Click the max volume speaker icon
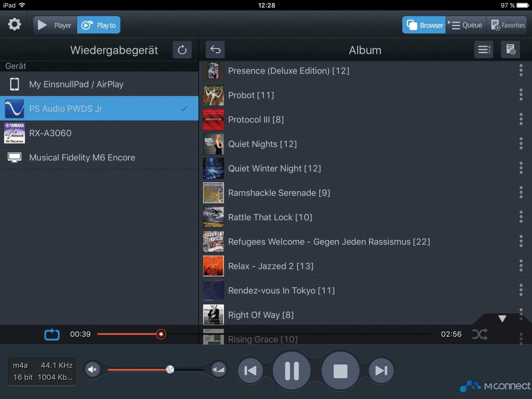532x399 pixels. 218,370
